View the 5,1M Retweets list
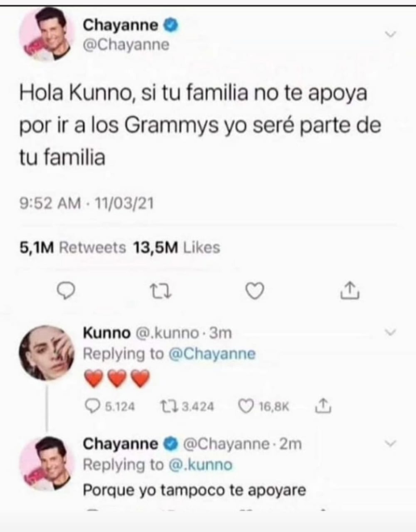The width and height of the screenshot is (416, 532). 73,247
